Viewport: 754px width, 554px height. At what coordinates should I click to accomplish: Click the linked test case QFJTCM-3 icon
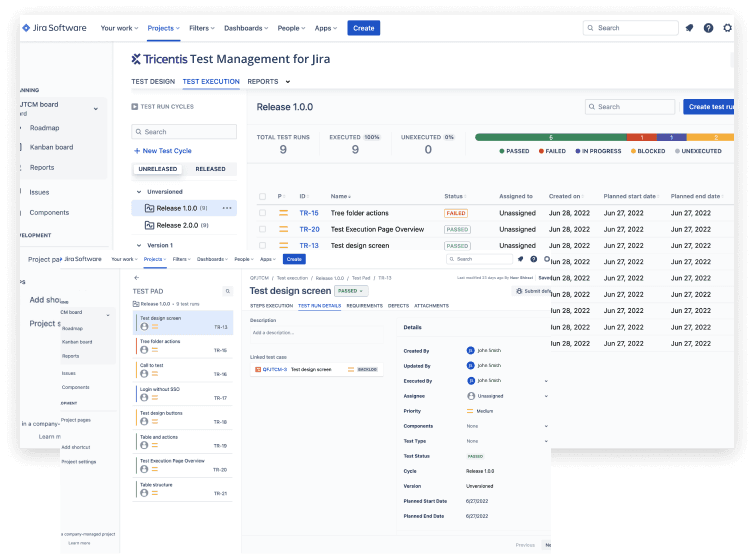click(258, 369)
